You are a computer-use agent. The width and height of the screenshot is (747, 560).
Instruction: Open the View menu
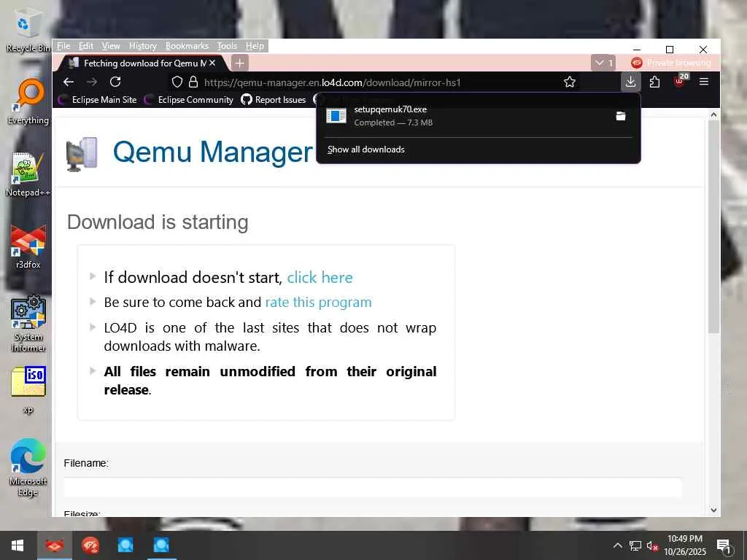coord(111,46)
